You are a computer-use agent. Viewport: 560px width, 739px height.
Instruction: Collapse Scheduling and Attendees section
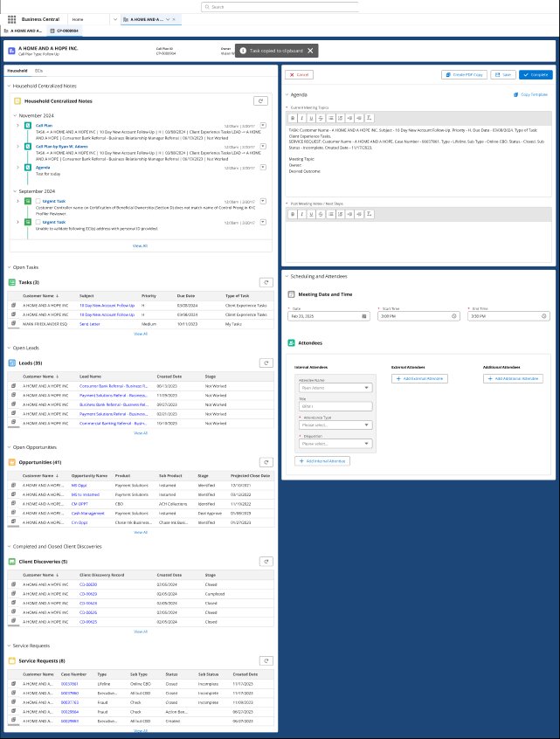coord(287,276)
